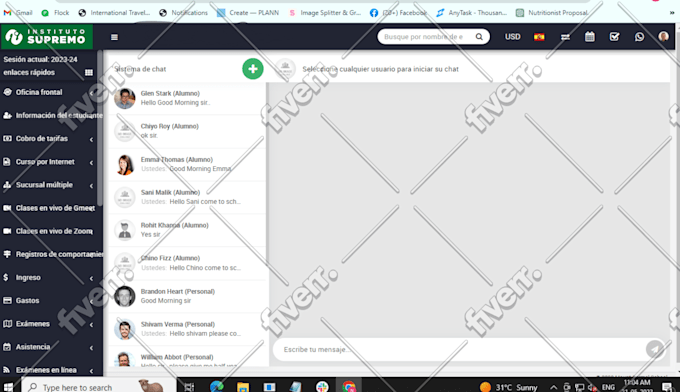Click the search magnifier icon
The height and width of the screenshot is (392, 680).
tap(479, 37)
